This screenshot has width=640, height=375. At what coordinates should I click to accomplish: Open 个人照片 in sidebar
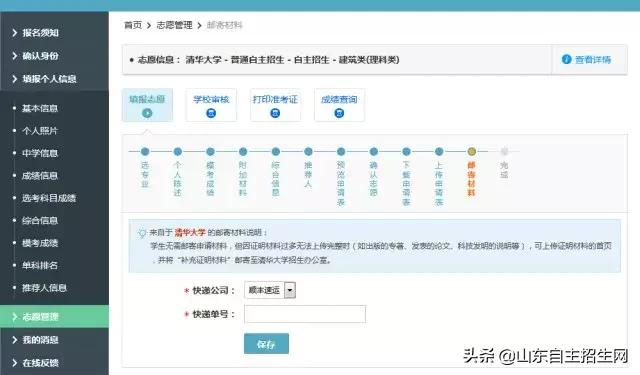(x=40, y=131)
